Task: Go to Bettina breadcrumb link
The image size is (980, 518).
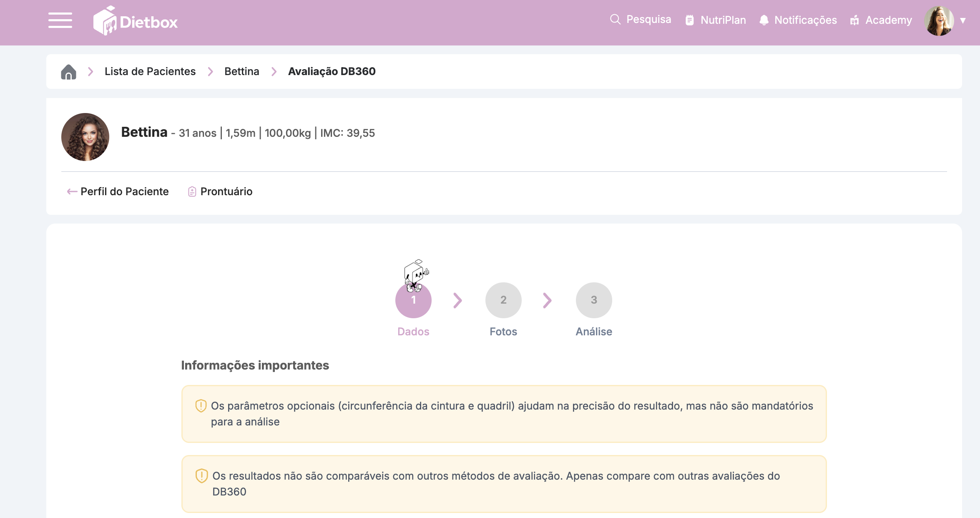Action: 241,72
